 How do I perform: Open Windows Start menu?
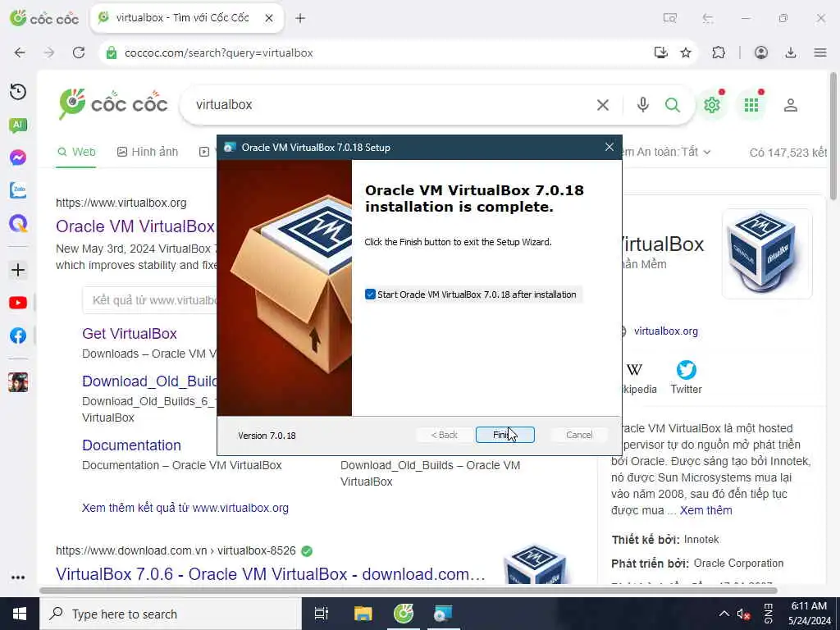[x=20, y=614]
